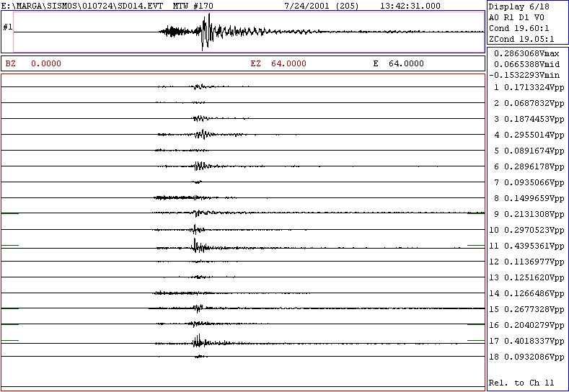Viewport: 569px width, 392px height.
Task: Select channel 5 label 0.0891674Vpp
Action: 529,151
